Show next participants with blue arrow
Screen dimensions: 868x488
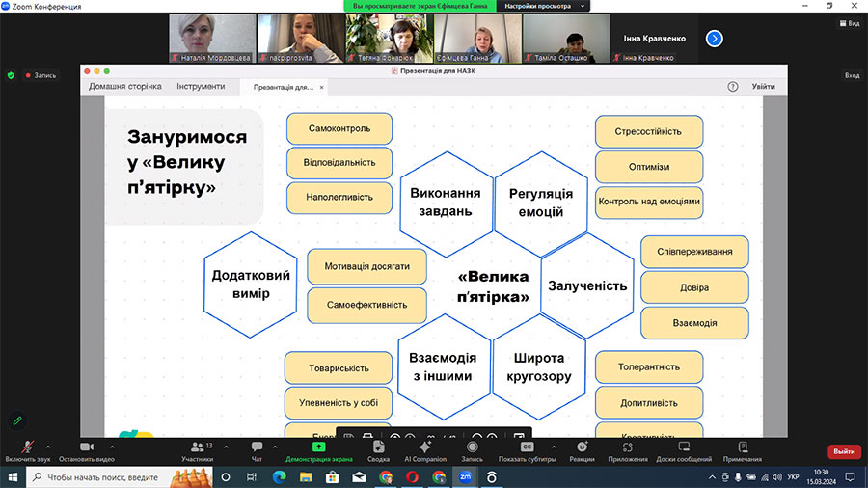pyautogui.click(x=714, y=39)
